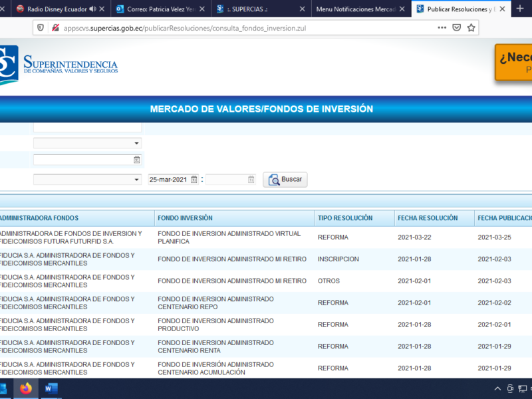The width and height of the screenshot is (532, 399).
Task: Open the page actions three-dots menu
Action: (442, 28)
